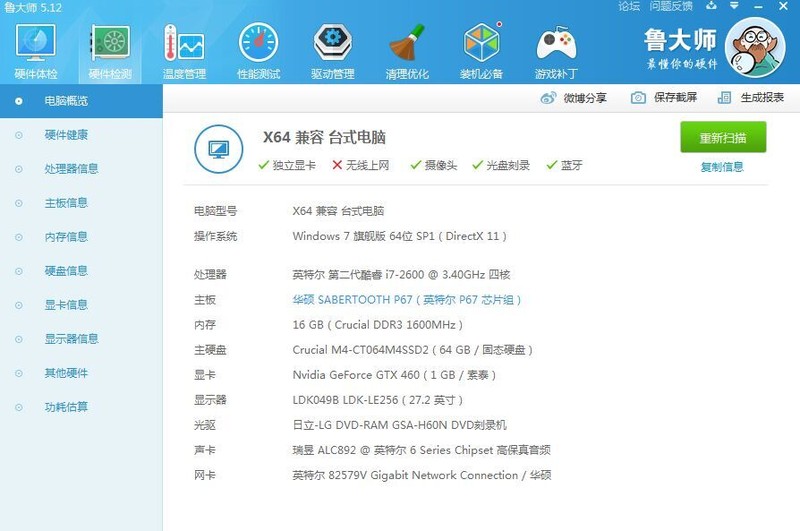Click the Weibo share icon
800x531 pixels.
[x=548, y=97]
